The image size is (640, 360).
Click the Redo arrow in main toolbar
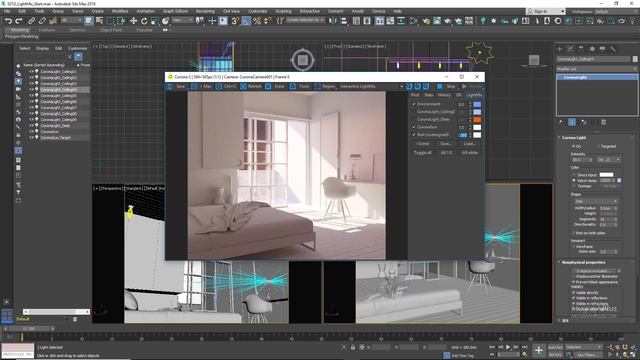point(19,21)
